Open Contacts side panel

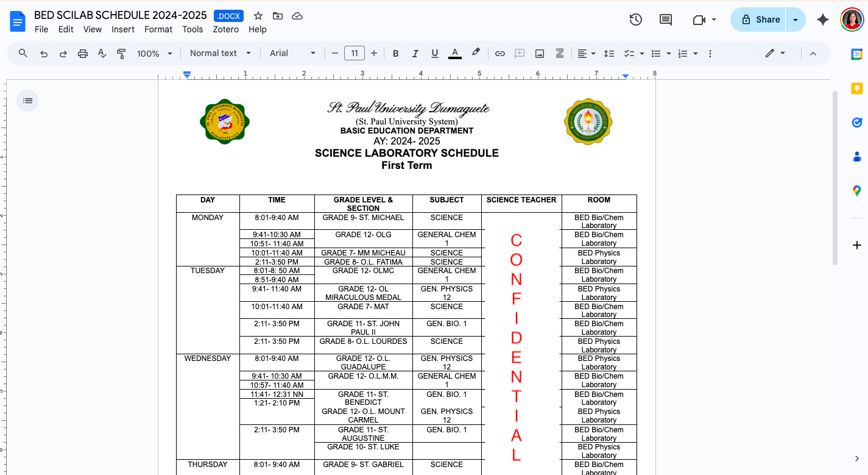(x=856, y=157)
